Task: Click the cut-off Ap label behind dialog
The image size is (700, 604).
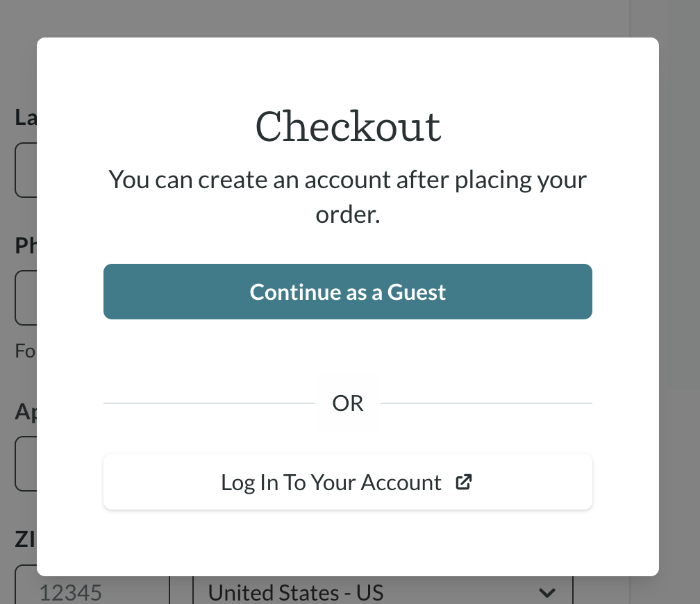Action: point(26,412)
